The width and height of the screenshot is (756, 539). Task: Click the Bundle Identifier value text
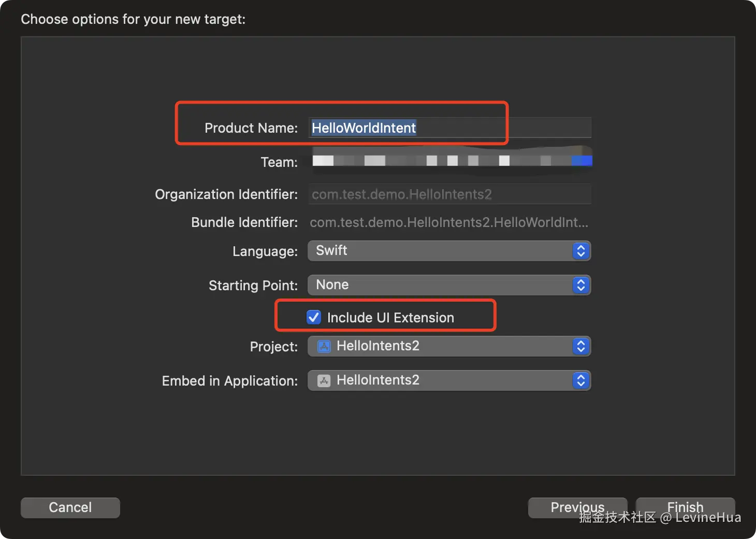[x=448, y=223]
